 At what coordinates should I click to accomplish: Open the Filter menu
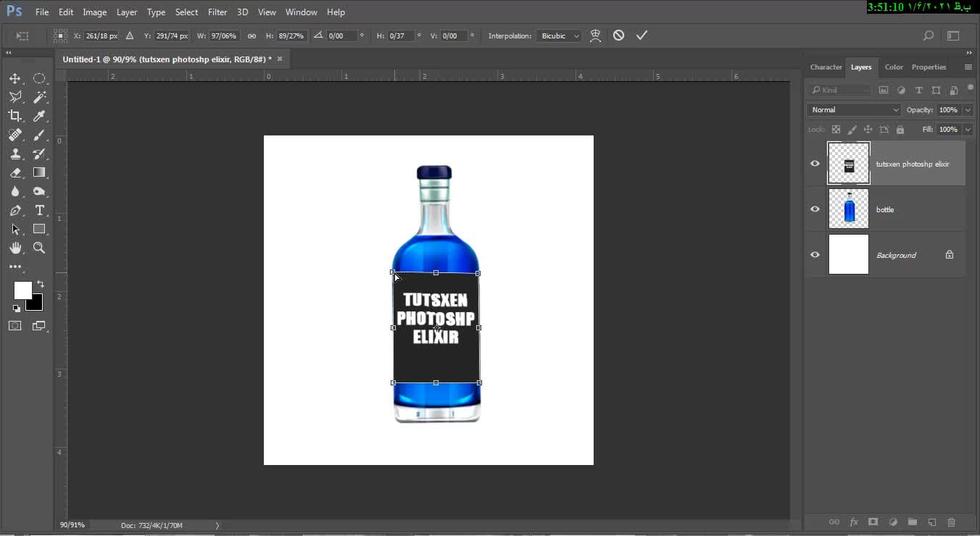pos(217,12)
